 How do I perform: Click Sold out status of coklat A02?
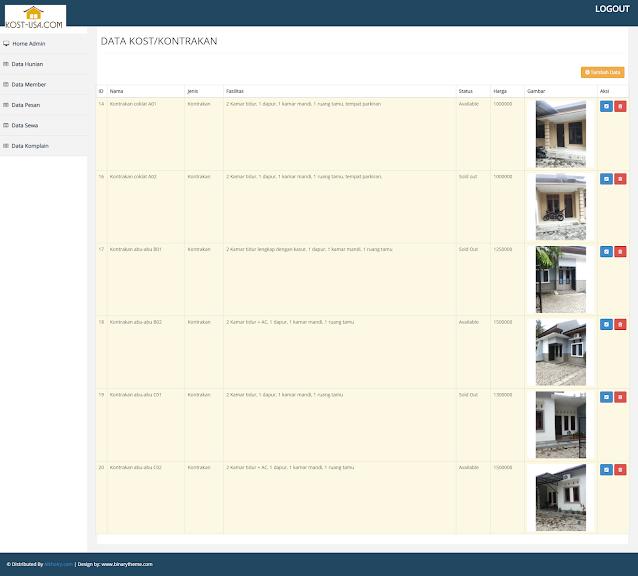coord(468,177)
